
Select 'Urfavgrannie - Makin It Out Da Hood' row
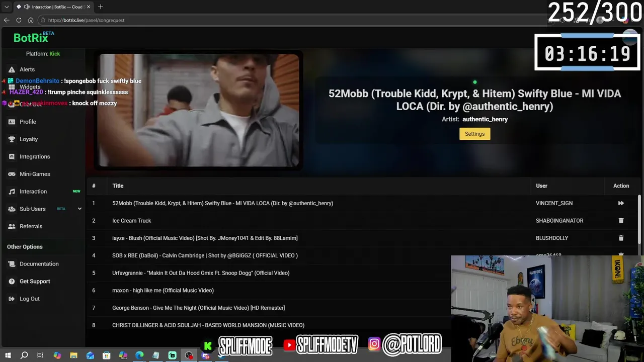[201, 273]
